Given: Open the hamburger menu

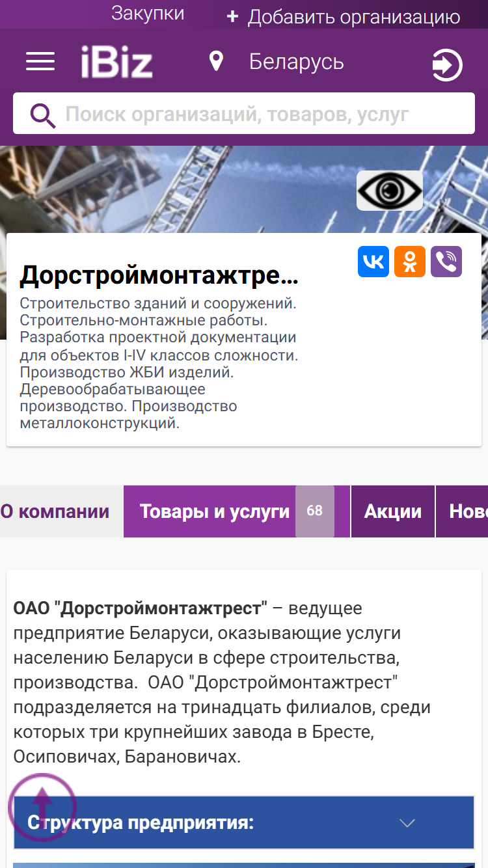Looking at the screenshot, I should click(x=40, y=62).
